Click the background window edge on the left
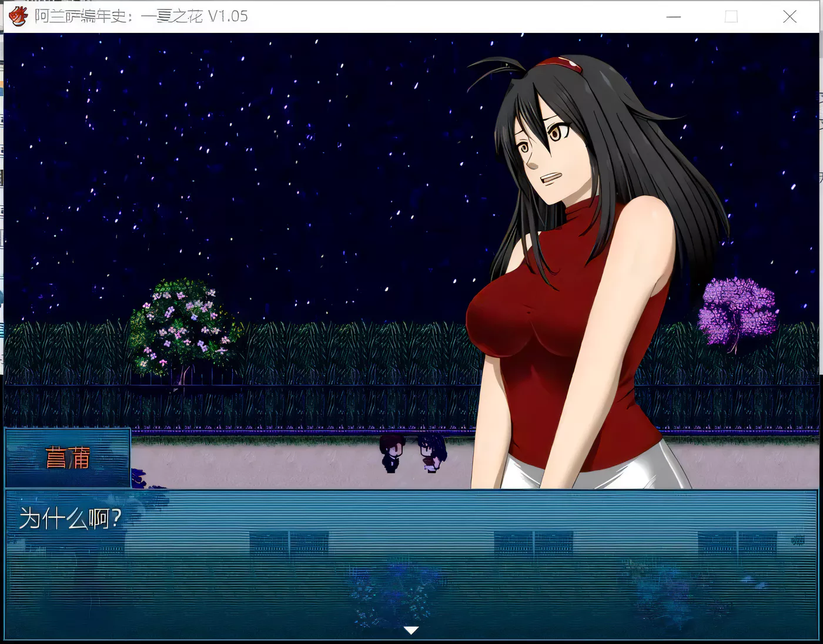823x644 pixels. click(x=3, y=235)
